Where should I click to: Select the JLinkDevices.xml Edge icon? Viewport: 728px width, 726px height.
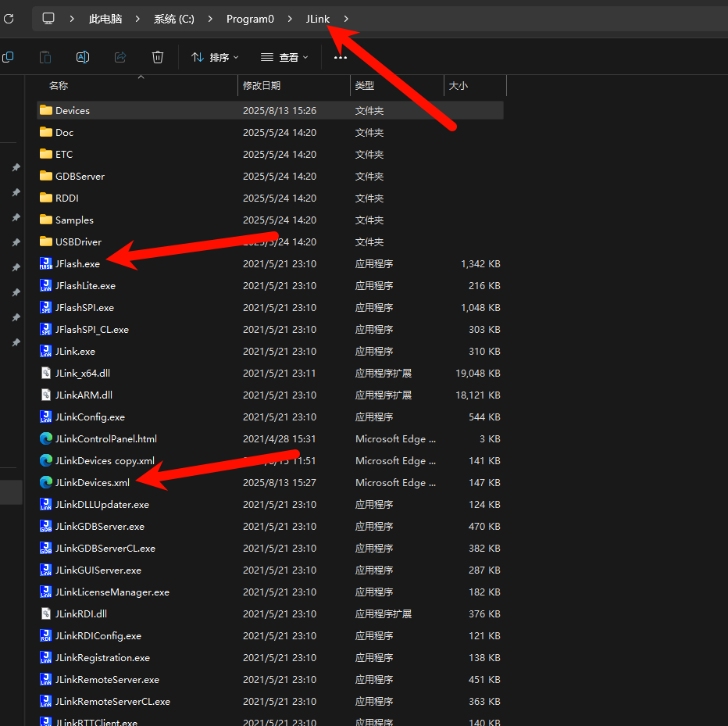(x=46, y=482)
